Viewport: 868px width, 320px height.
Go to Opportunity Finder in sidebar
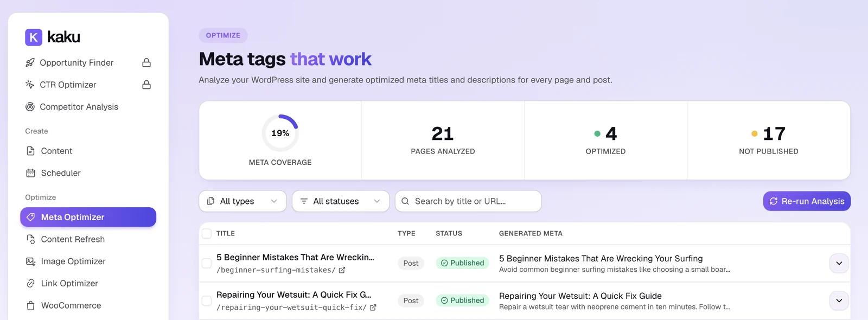click(x=88, y=62)
